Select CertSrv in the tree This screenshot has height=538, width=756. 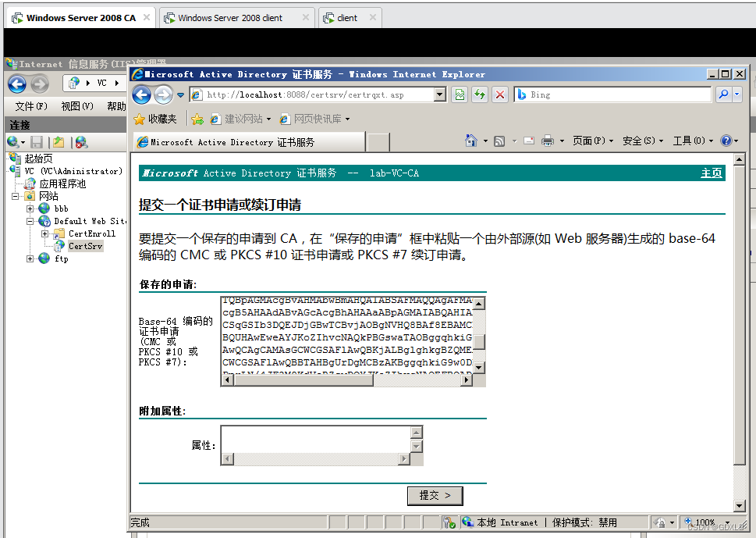tap(85, 246)
